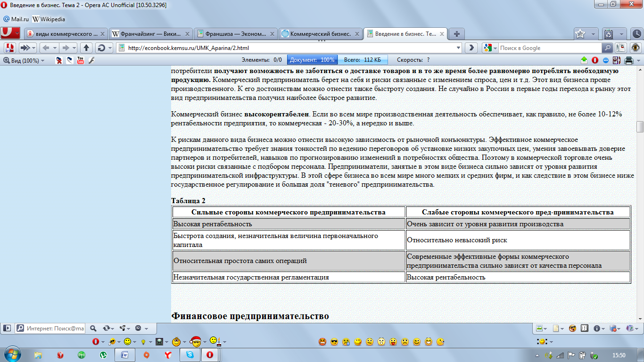Open the search engine Google dropdown

pos(490,48)
